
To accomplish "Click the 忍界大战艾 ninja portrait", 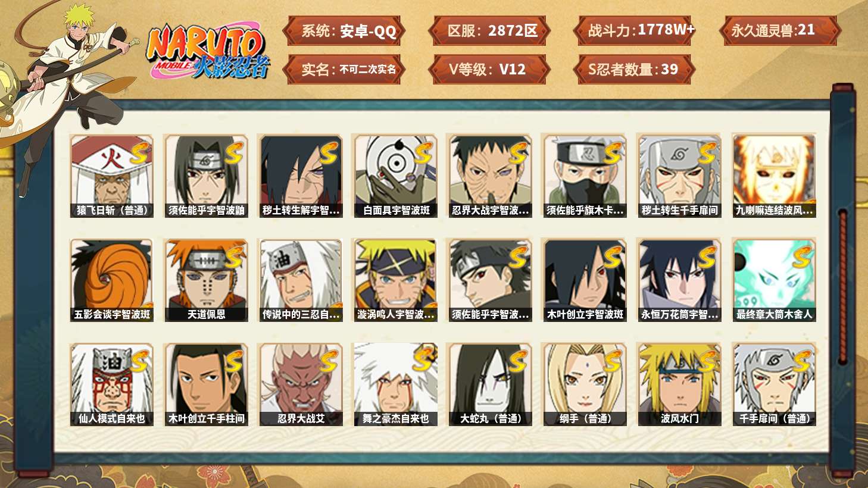I will [301, 384].
